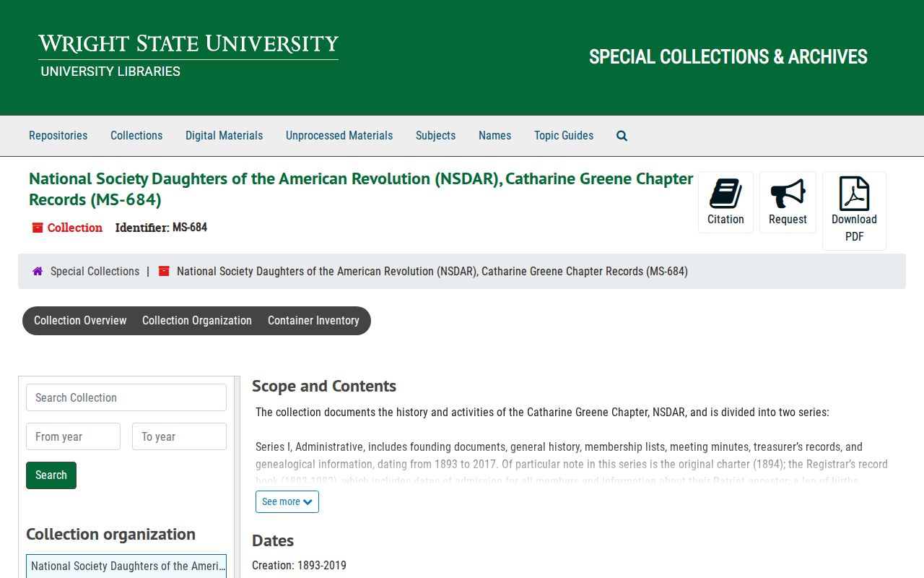Open the Repositories menu item

point(58,136)
